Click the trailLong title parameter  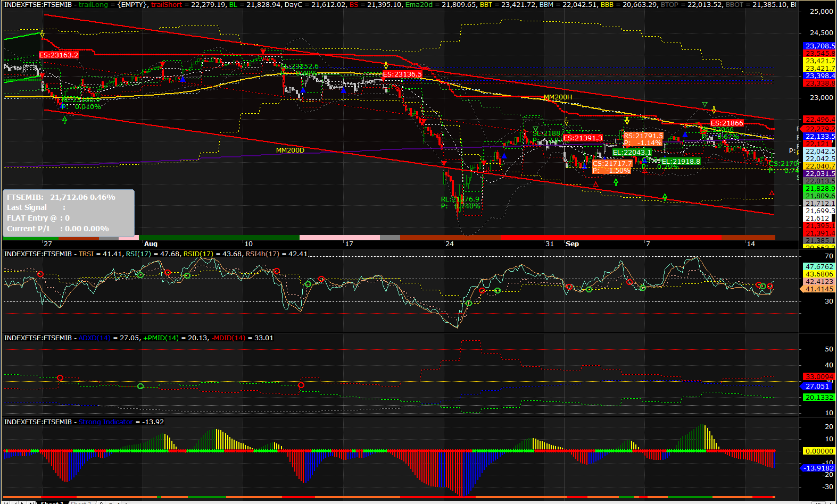click(113, 4)
